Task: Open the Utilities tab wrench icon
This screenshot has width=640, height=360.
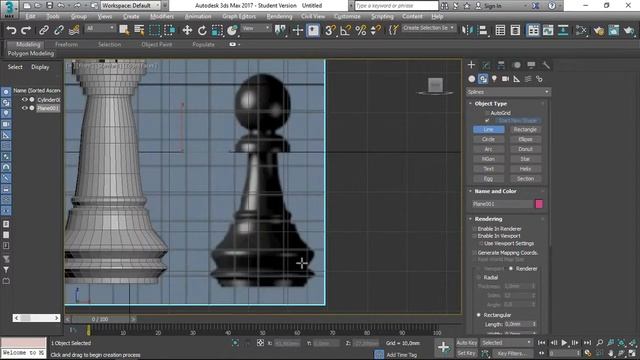Action: (546, 65)
